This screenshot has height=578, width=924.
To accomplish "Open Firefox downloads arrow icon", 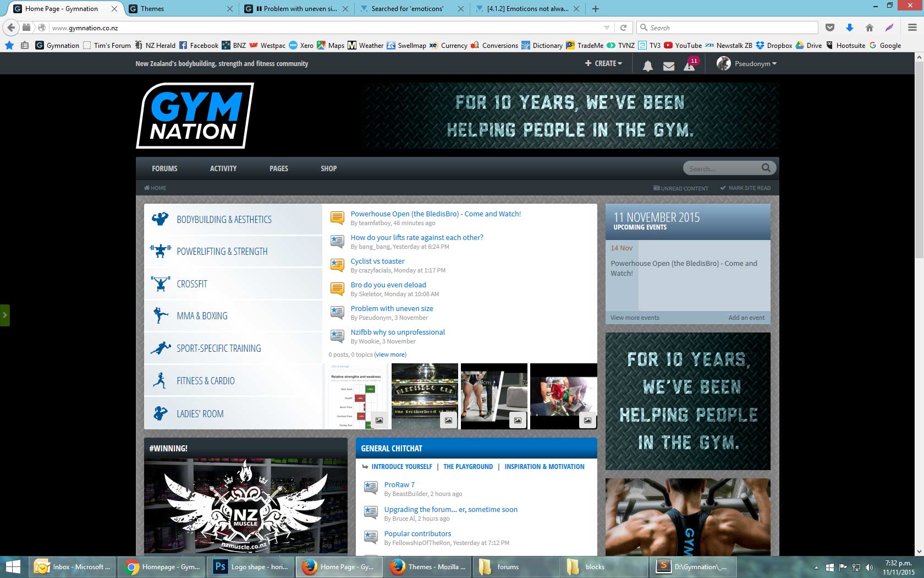I will 850,28.
